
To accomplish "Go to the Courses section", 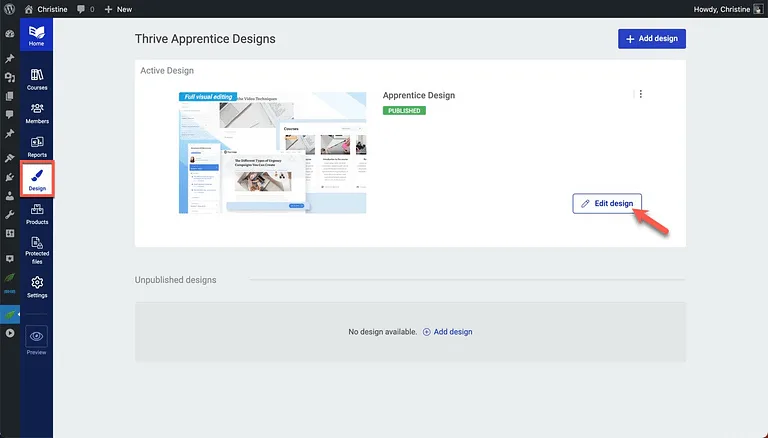I will pos(37,79).
